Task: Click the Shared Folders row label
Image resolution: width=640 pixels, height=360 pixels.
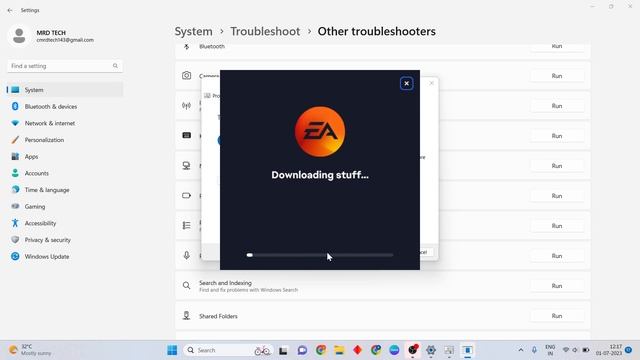Action: click(x=218, y=316)
